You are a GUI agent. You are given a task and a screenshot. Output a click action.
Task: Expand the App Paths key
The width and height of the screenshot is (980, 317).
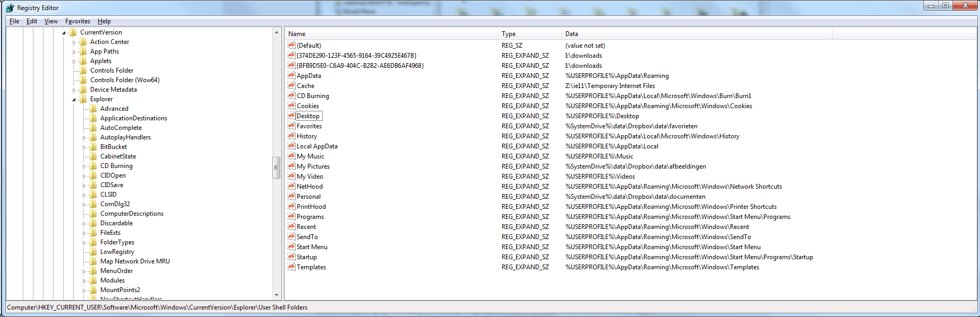(x=74, y=52)
